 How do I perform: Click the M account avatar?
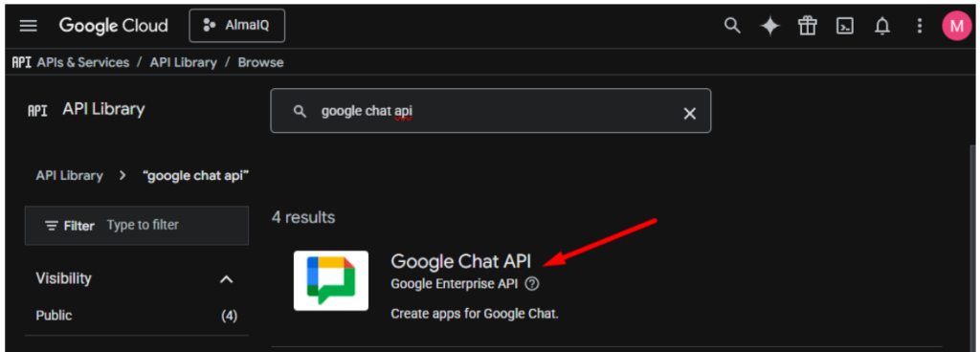pyautogui.click(x=956, y=26)
